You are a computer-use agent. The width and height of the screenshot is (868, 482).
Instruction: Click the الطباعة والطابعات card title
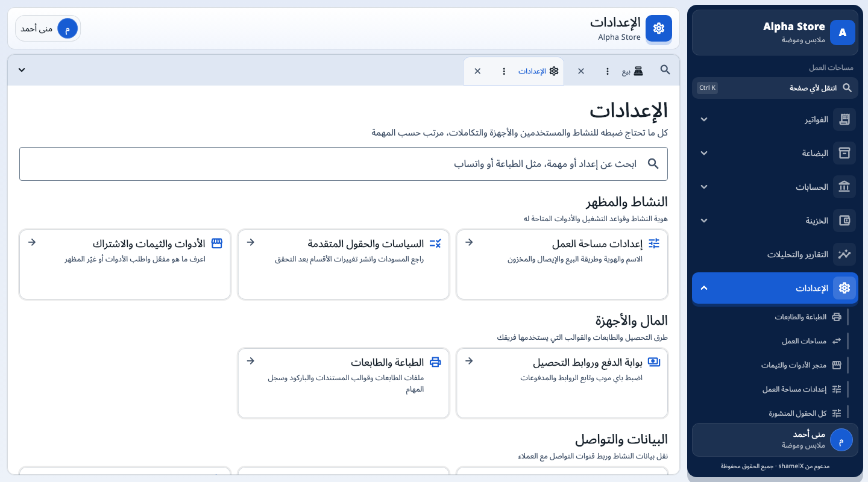(x=388, y=363)
